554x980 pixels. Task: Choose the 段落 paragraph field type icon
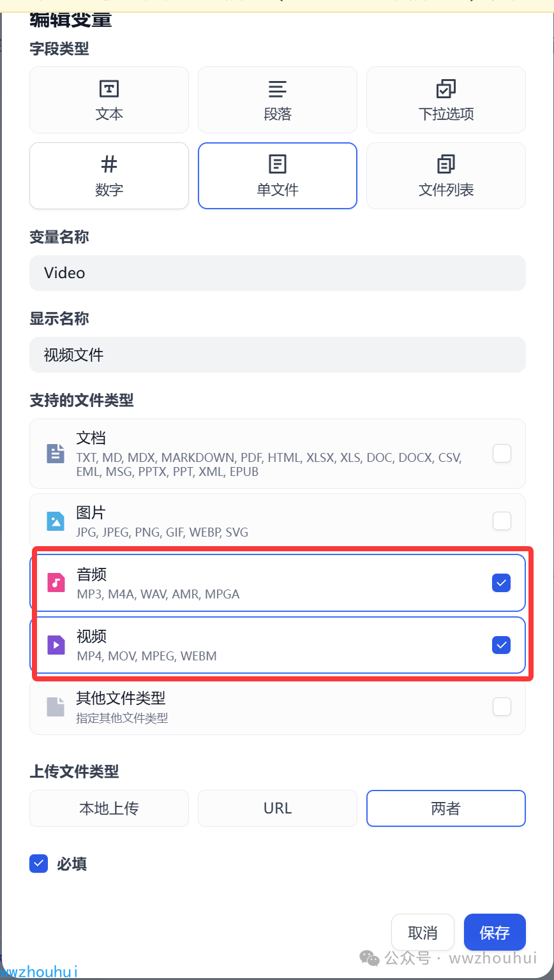click(x=278, y=89)
